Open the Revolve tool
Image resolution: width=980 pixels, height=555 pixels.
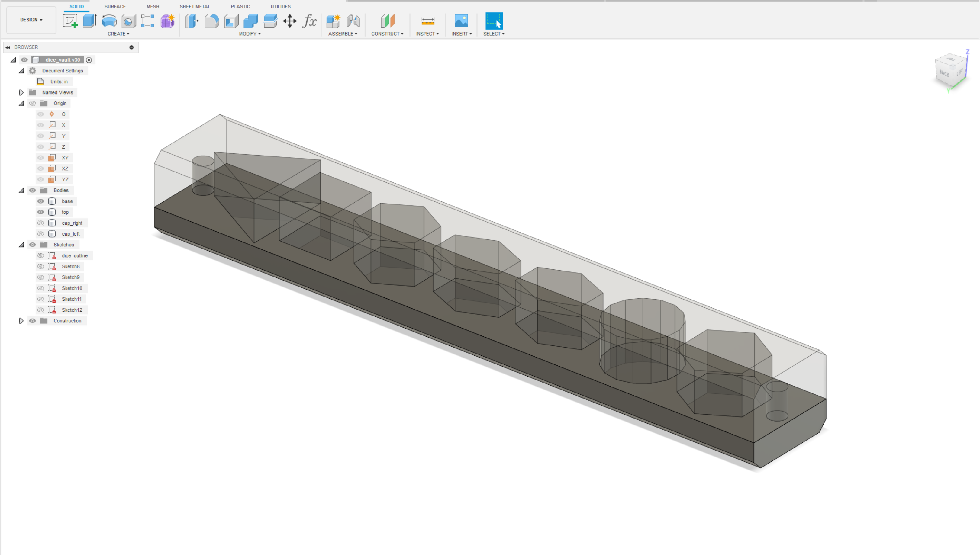coord(109,21)
